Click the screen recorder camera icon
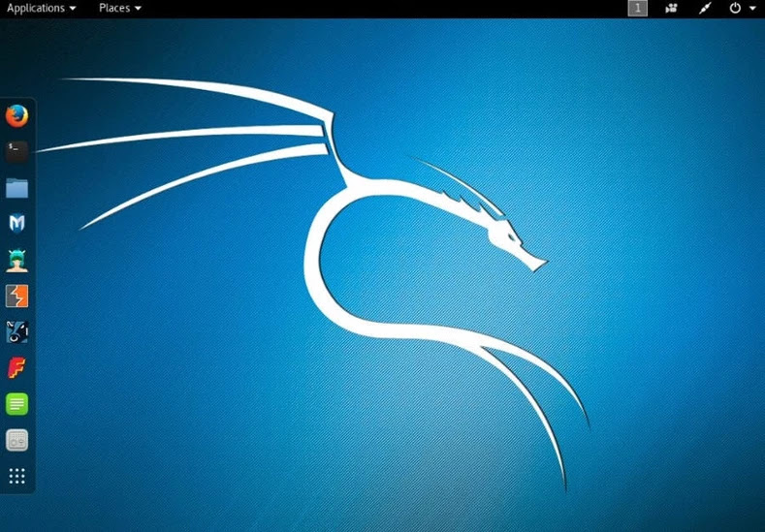This screenshot has width=765, height=532. click(x=671, y=9)
